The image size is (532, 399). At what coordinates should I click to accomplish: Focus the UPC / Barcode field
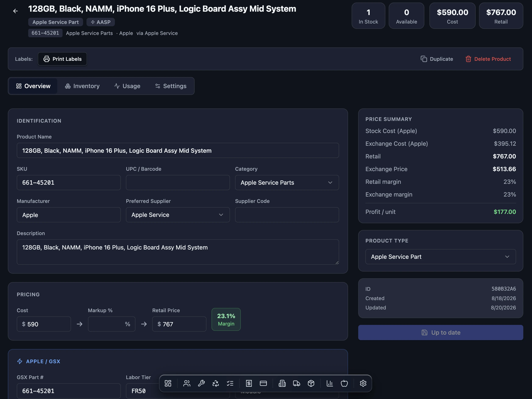coord(178,183)
